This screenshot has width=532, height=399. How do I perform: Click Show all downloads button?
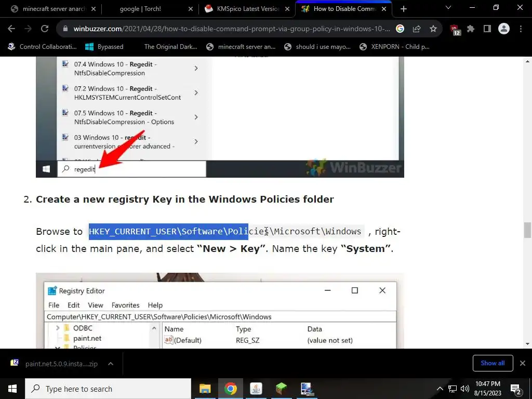click(493, 363)
